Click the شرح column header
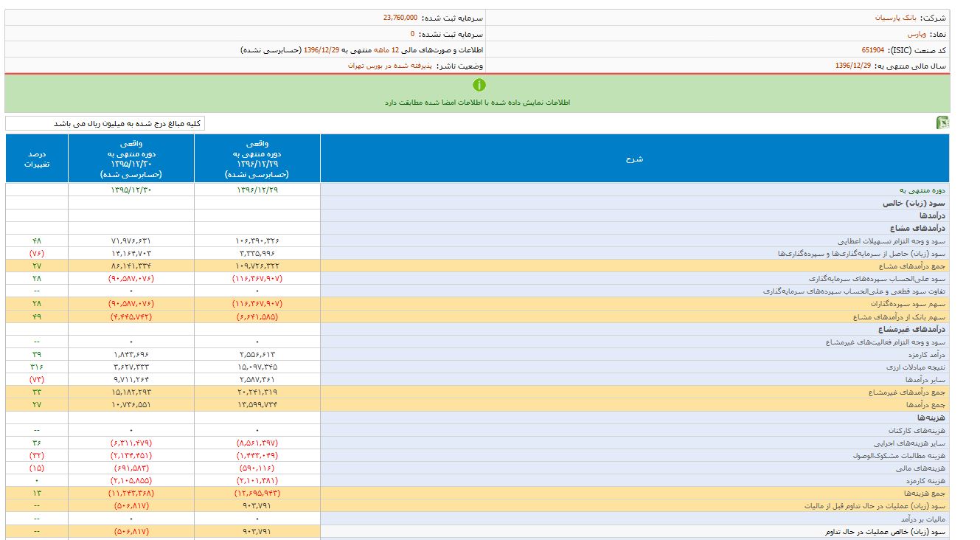980x540 pixels. point(635,159)
